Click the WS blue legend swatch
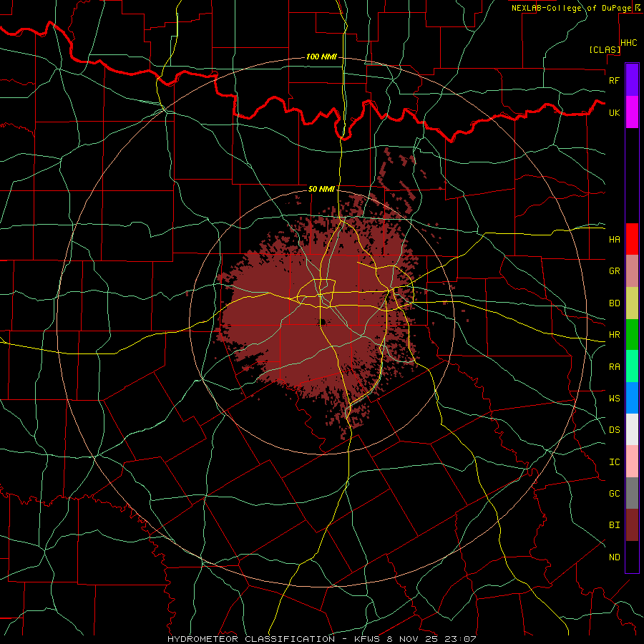The width and height of the screenshot is (644, 644). [632, 398]
